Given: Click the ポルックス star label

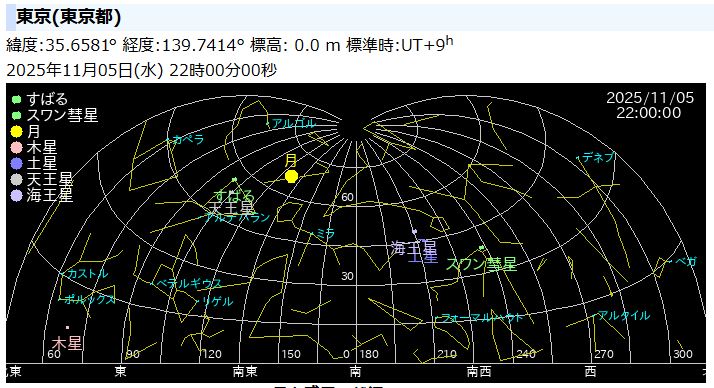Looking at the screenshot, I should point(89,299).
